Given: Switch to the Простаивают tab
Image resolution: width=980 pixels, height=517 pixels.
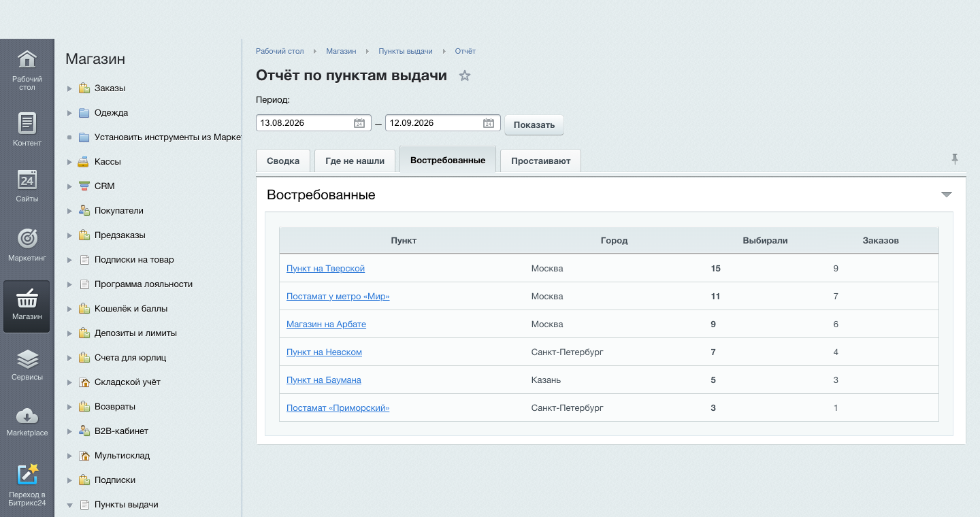Looking at the screenshot, I should click(x=540, y=161).
